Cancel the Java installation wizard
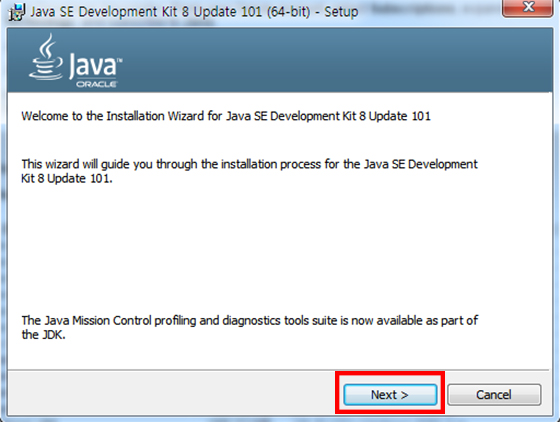The width and height of the screenshot is (560, 422). click(494, 395)
